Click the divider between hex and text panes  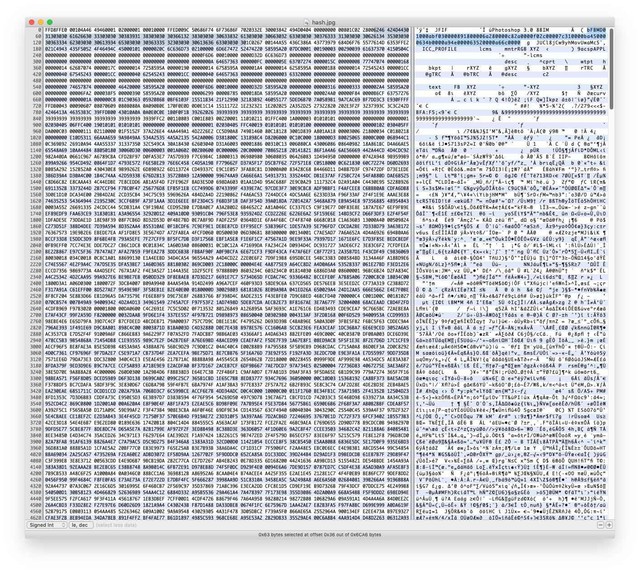[x=413, y=274]
